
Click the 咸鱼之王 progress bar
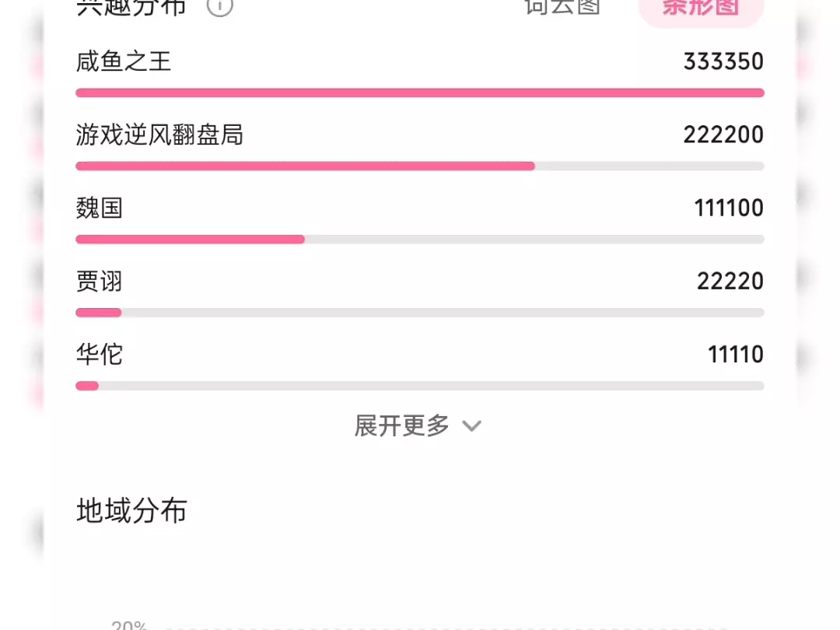[x=419, y=93]
